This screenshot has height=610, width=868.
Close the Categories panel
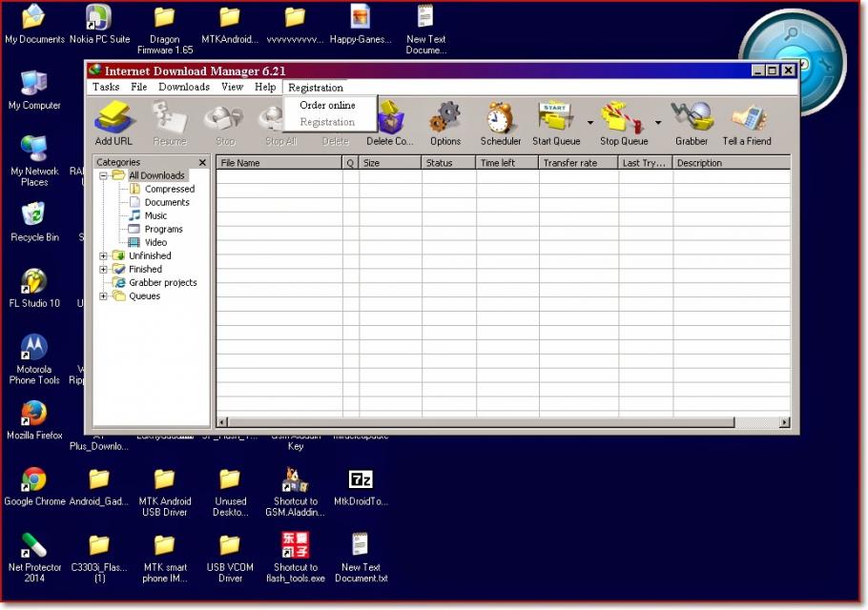(x=202, y=163)
